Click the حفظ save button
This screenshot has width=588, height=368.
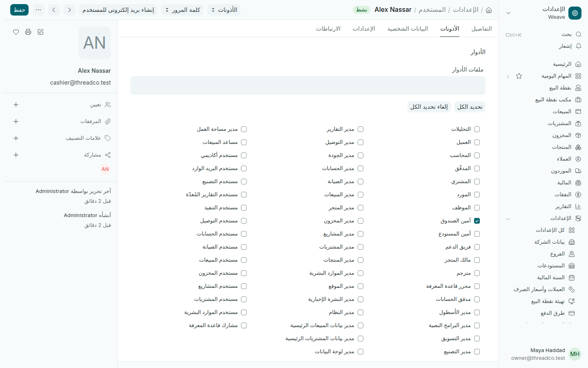(19, 10)
